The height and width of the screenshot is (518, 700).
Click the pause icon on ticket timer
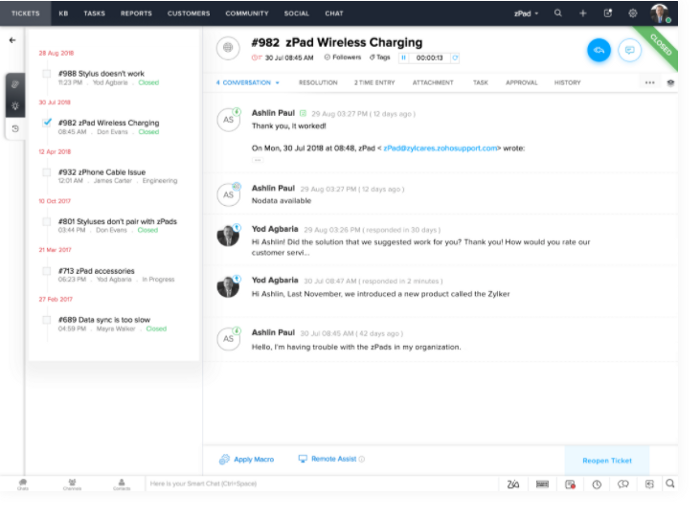pos(404,58)
